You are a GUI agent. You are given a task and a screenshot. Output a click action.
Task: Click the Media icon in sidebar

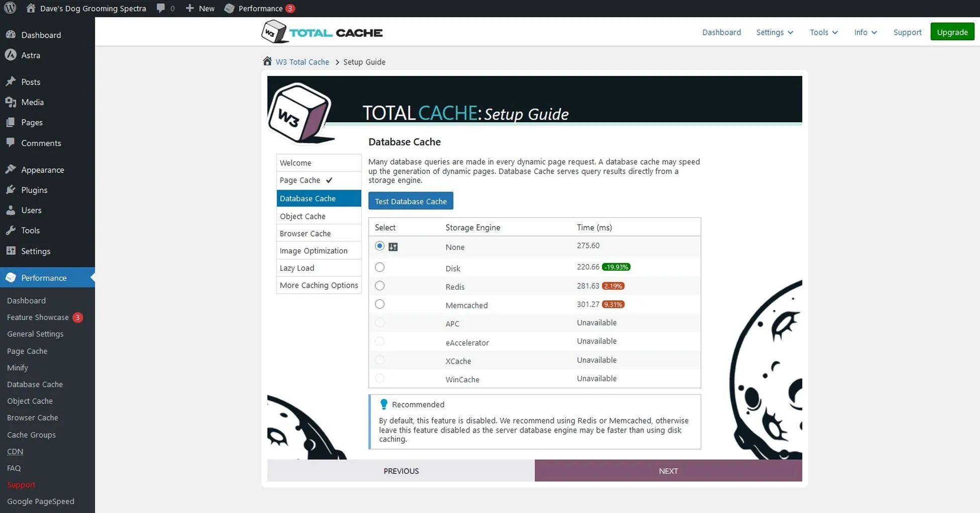[11, 102]
